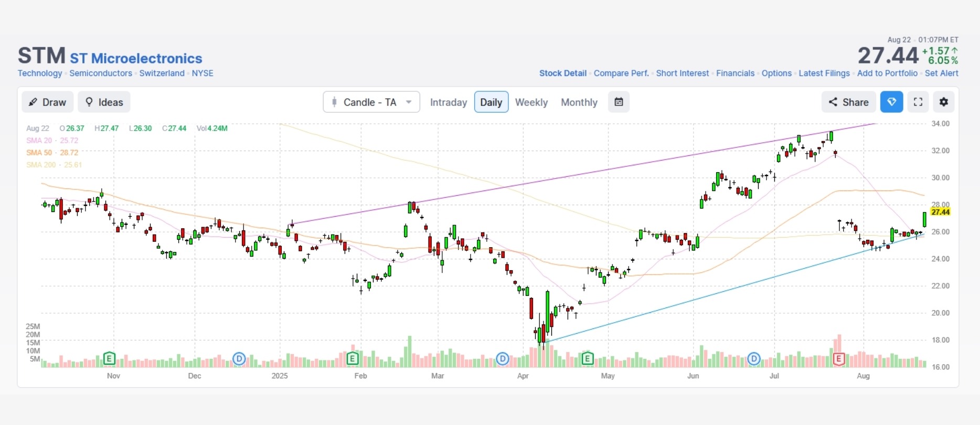Image resolution: width=980 pixels, height=425 pixels.
Task: Click the yellow 27.44 price tag
Action: click(940, 212)
